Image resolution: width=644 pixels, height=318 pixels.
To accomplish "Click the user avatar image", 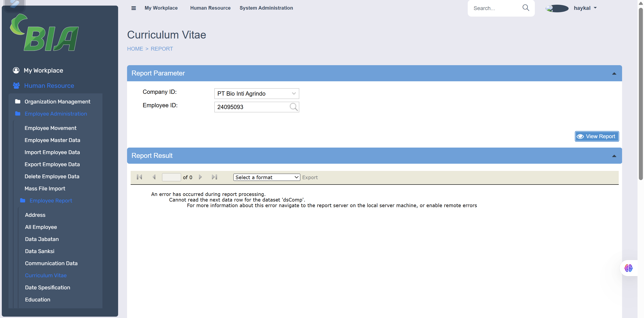I will [557, 8].
